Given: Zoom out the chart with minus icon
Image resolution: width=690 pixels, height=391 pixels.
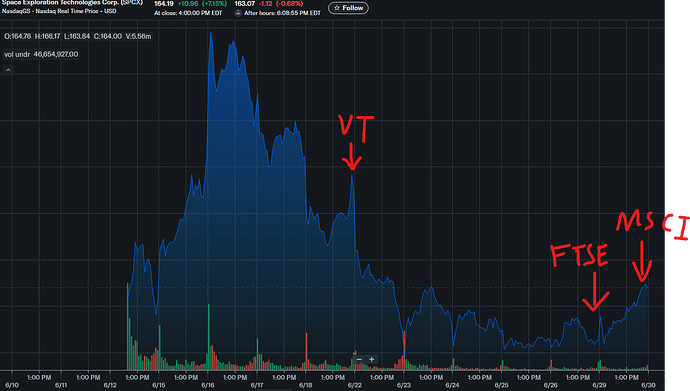Looking at the screenshot, I should (x=360, y=360).
